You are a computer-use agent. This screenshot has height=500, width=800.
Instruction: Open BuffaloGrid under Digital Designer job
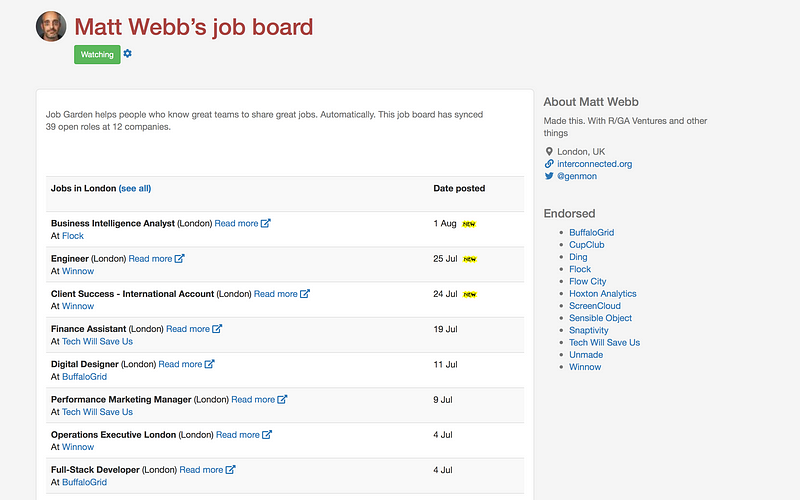[x=85, y=377]
